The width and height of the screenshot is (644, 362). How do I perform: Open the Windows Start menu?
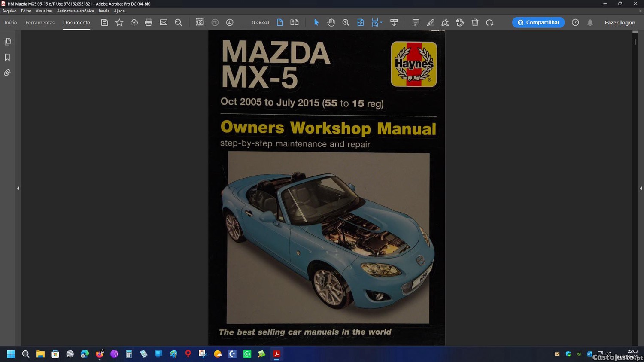coord(11,354)
